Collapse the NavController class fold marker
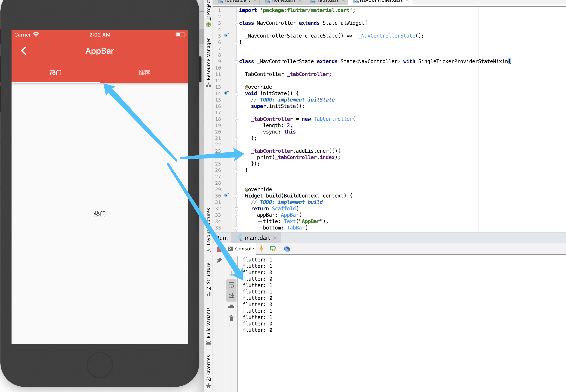This screenshot has height=392, width=566. coord(236,23)
